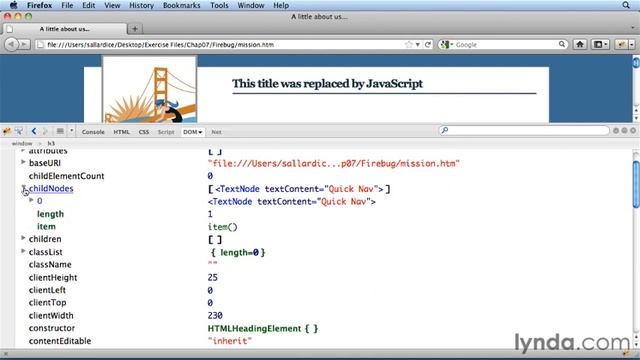Switch to the HTML panel
Viewport: 640px width, 360px height.
click(x=121, y=132)
